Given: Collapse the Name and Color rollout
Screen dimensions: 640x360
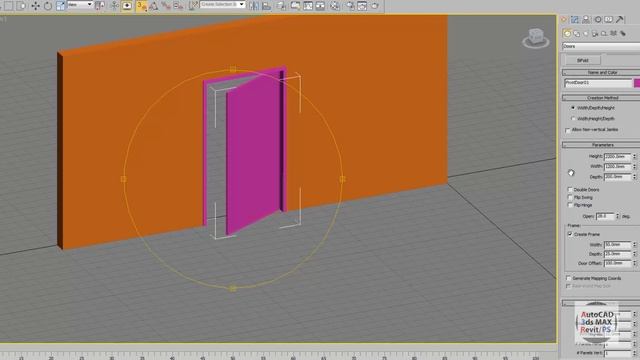Looking at the screenshot, I should (x=601, y=72).
